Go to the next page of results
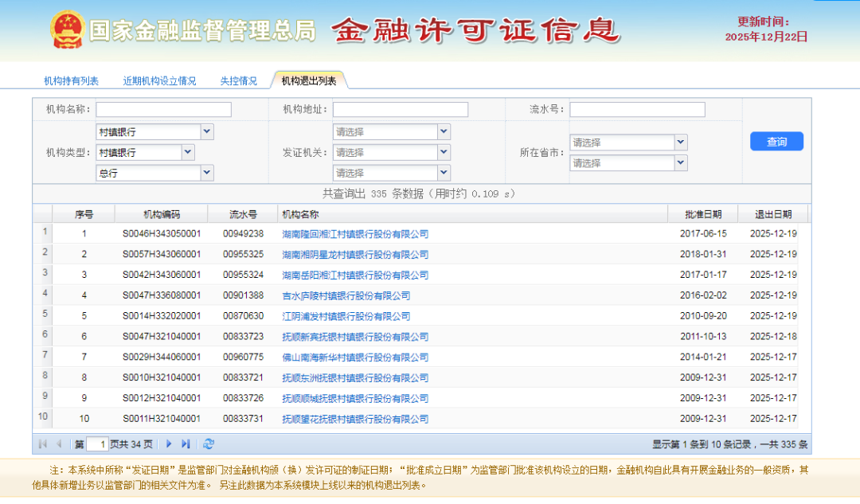860x504 pixels. [169, 444]
